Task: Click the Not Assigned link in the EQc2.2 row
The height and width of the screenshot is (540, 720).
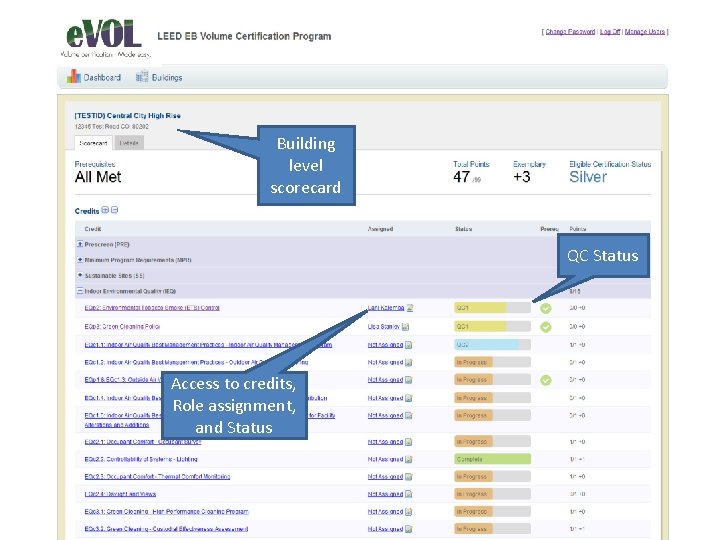Action: pos(385,459)
